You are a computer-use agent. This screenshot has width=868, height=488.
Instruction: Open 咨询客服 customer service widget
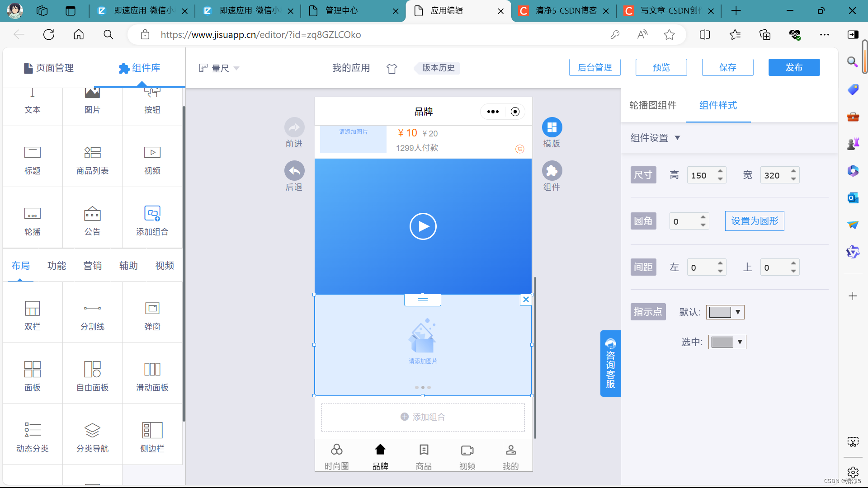[x=610, y=364]
